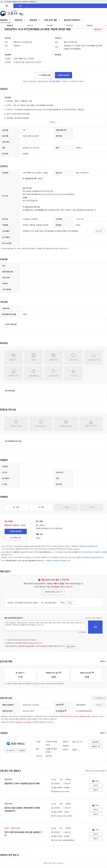Open 경기 이천 아이리슈빌S 오피스텔 job posting

click(23, 834)
